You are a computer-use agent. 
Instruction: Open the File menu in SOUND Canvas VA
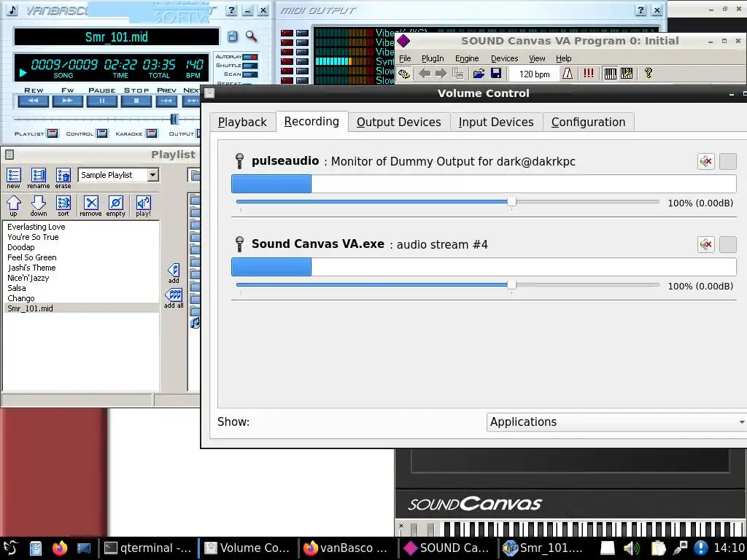[x=405, y=58]
